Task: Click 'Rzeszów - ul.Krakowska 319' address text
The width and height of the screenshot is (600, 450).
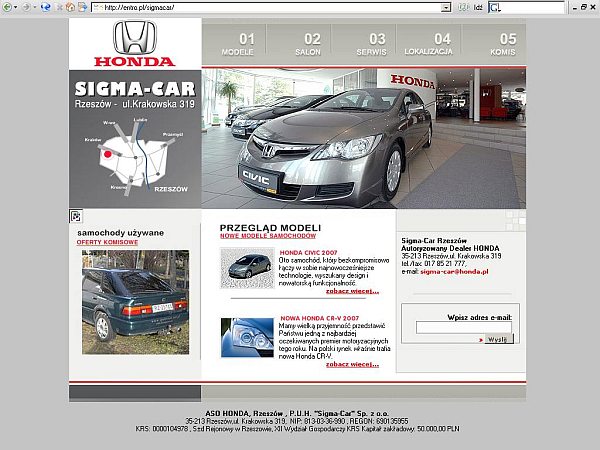Action: pos(135,104)
